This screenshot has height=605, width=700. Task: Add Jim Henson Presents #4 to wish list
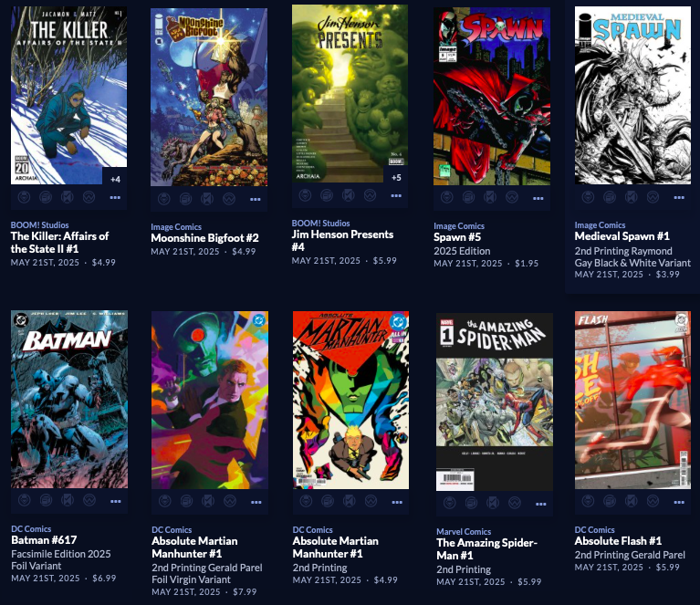coord(370,195)
